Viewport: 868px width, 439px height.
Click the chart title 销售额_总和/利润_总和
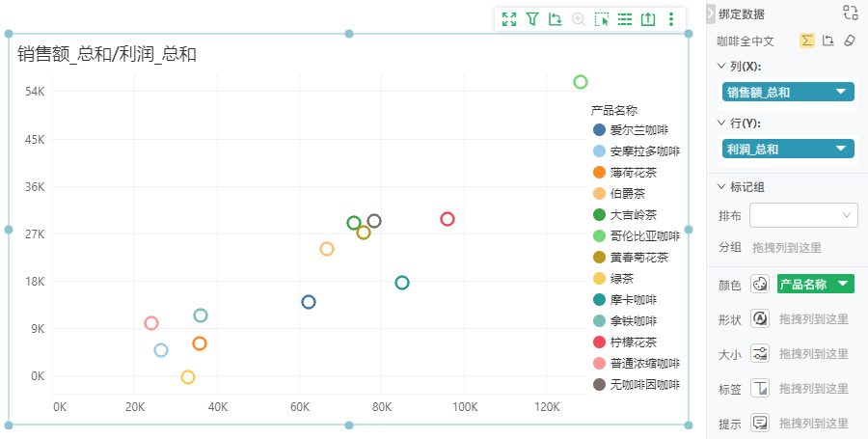point(107,54)
